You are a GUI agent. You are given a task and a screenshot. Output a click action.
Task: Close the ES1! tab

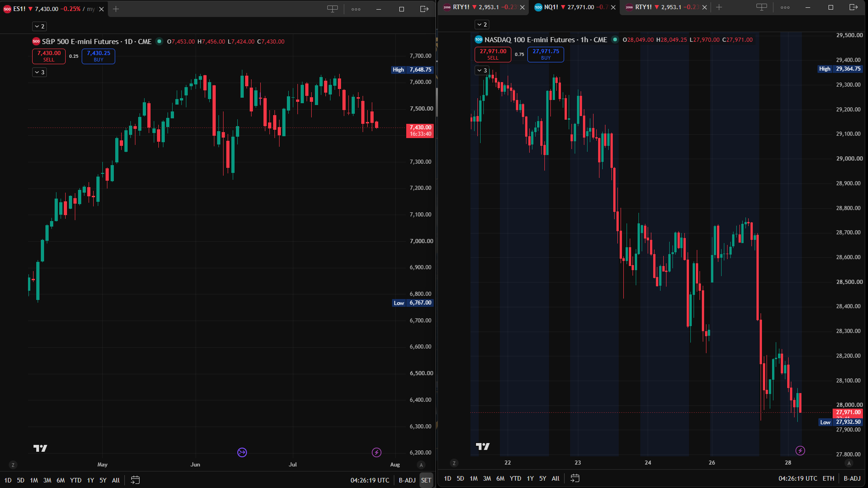(x=101, y=9)
